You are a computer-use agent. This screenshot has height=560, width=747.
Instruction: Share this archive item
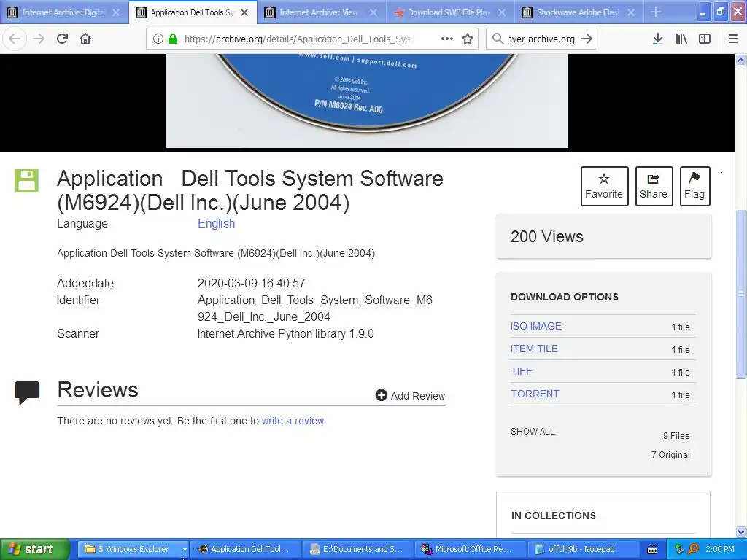pos(654,186)
